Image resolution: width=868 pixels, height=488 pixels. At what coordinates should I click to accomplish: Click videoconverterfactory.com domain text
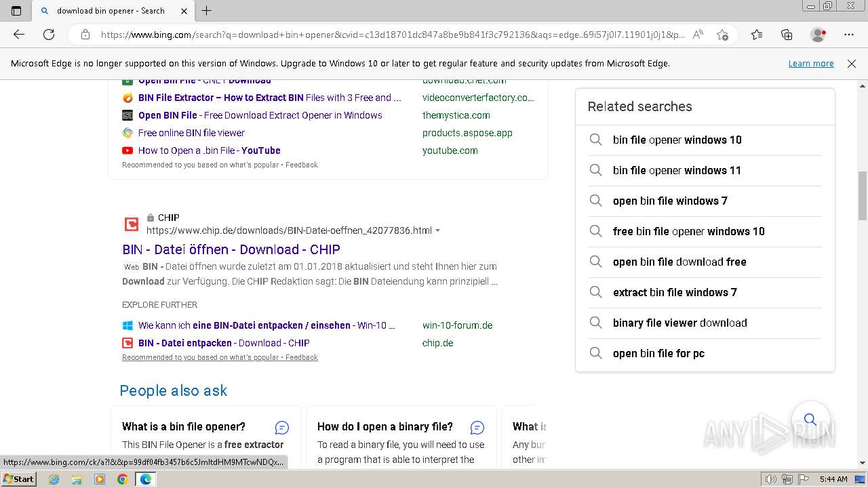[x=478, y=98]
